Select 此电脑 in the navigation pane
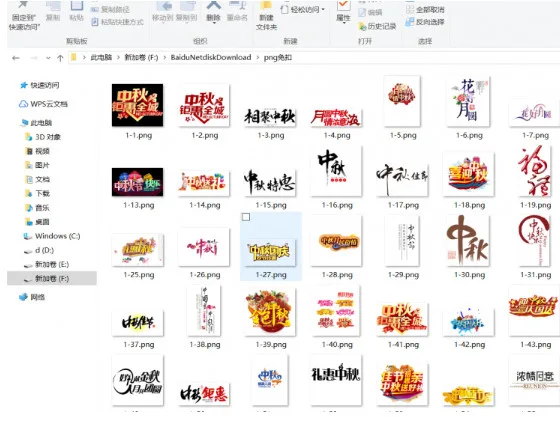Image resolution: width=560 pixels, height=422 pixels. click(36, 123)
